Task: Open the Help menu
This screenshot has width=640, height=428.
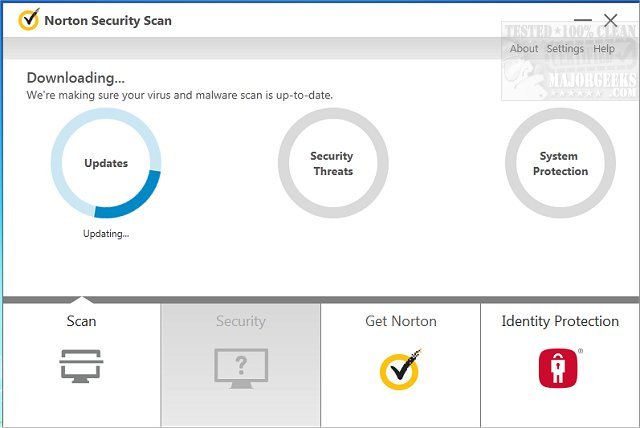Action: coord(604,49)
